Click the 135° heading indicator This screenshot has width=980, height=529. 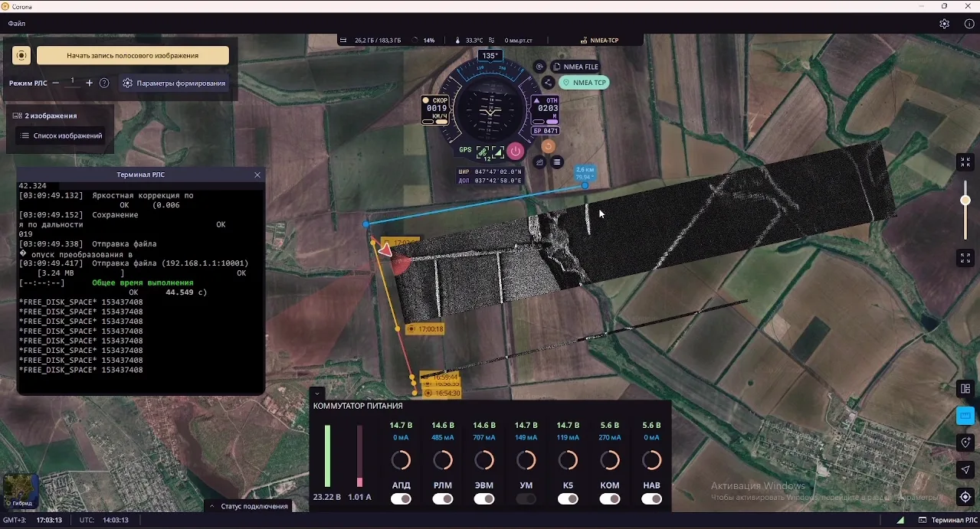point(490,55)
